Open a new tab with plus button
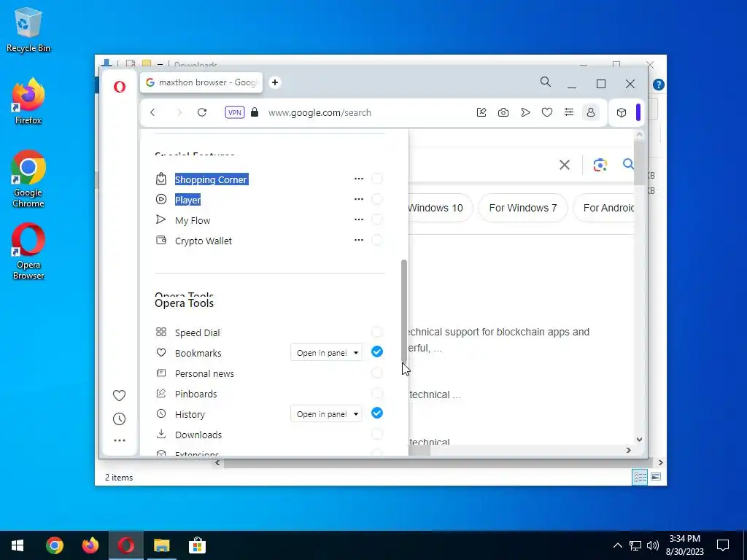Image resolution: width=747 pixels, height=560 pixels. [275, 82]
